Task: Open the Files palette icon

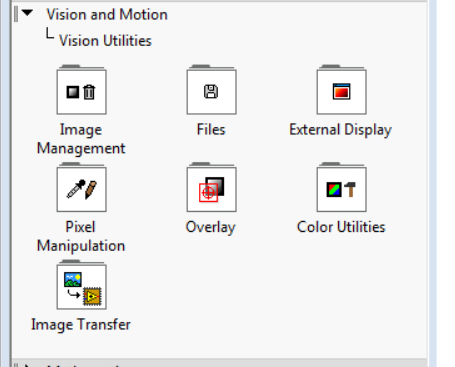Action: click(212, 90)
